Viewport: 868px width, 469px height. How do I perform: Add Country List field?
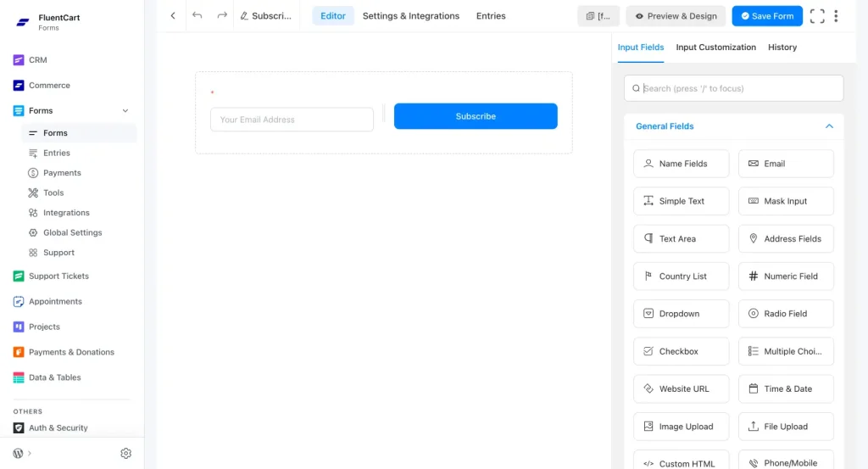tap(681, 276)
